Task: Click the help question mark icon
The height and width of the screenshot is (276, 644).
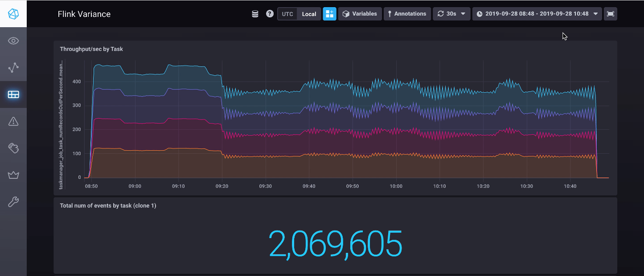Action: 270,14
